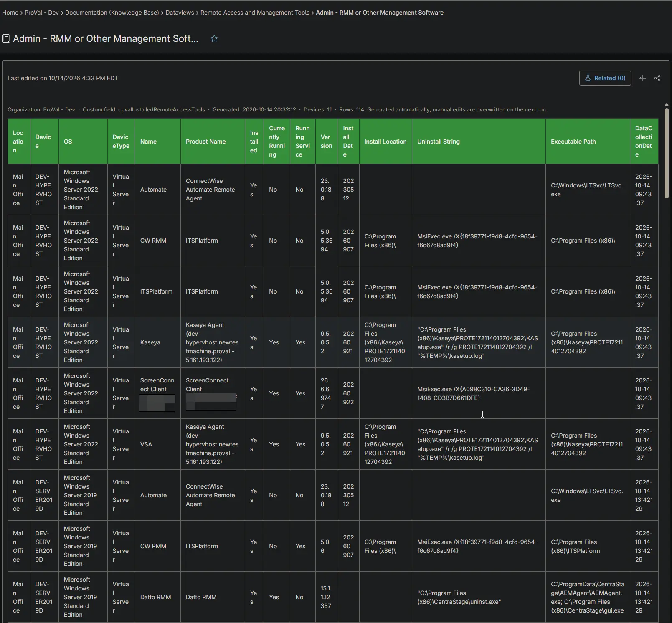672x623 pixels.
Task: Click the document icon beside title
Action: pos(6,38)
